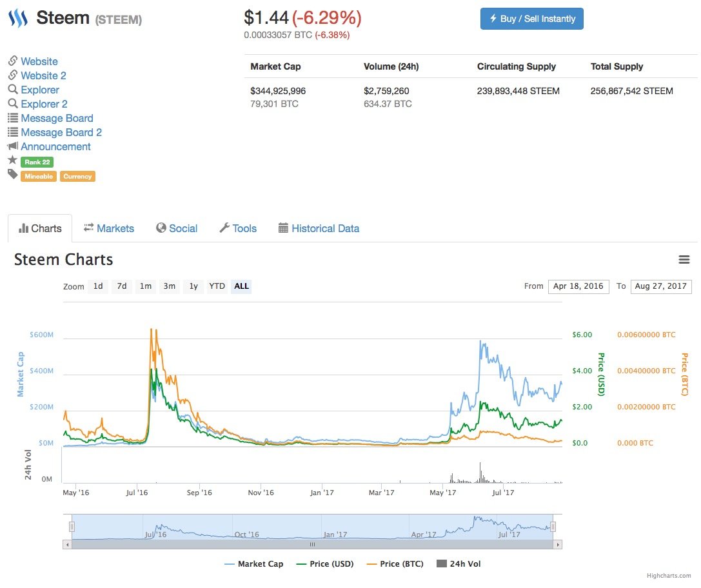This screenshot has height=588, width=701.
Task: Click the bar chart icon of Charts
Action: tap(23, 228)
